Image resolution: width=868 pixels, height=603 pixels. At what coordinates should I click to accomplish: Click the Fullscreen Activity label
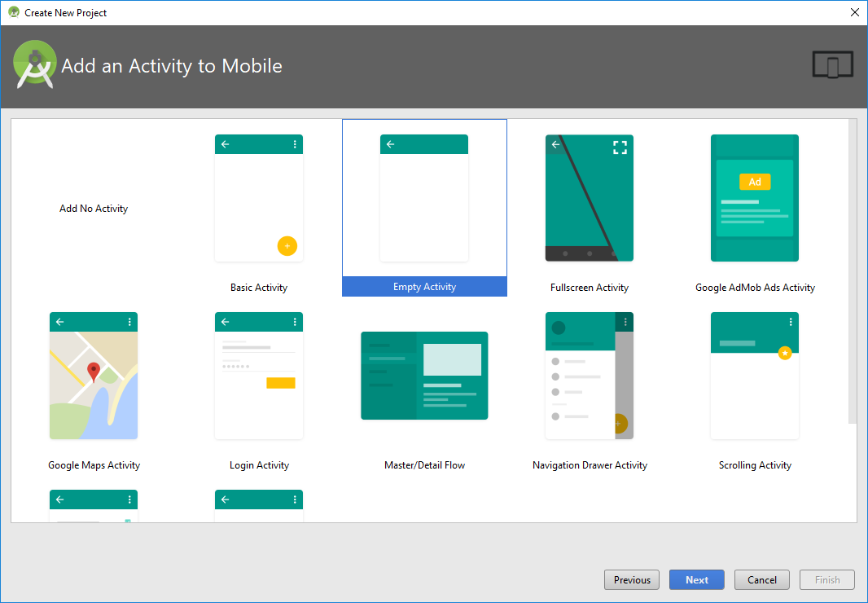tap(589, 288)
